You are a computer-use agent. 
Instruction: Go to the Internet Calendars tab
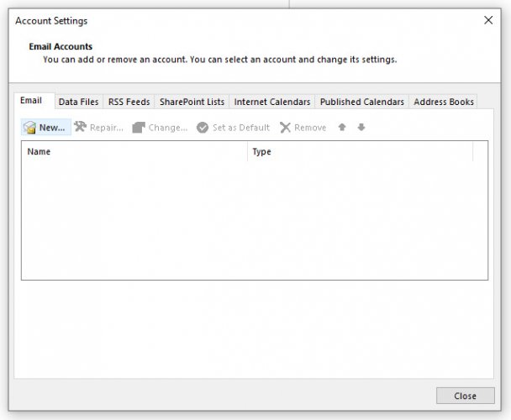(x=272, y=102)
